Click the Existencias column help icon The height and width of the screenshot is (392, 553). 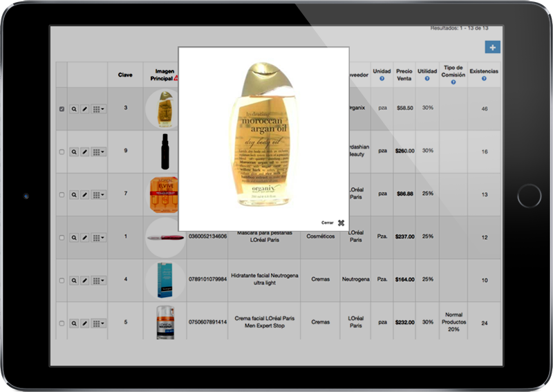tap(484, 79)
